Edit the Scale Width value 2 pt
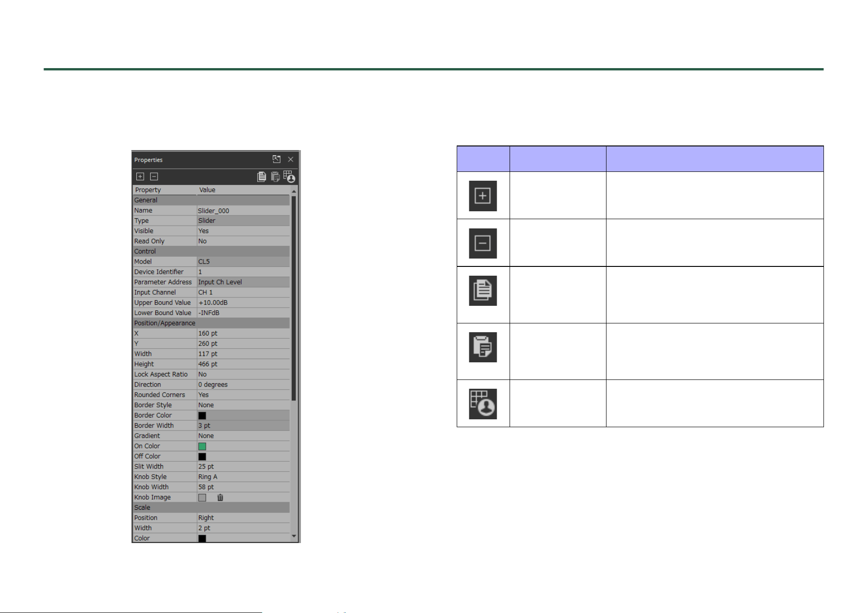 pyautogui.click(x=243, y=528)
